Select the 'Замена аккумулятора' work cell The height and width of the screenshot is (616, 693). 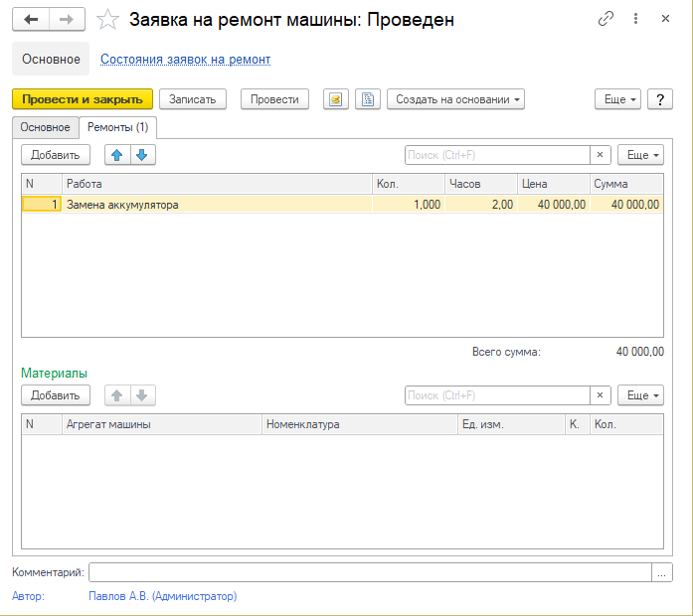point(217,205)
